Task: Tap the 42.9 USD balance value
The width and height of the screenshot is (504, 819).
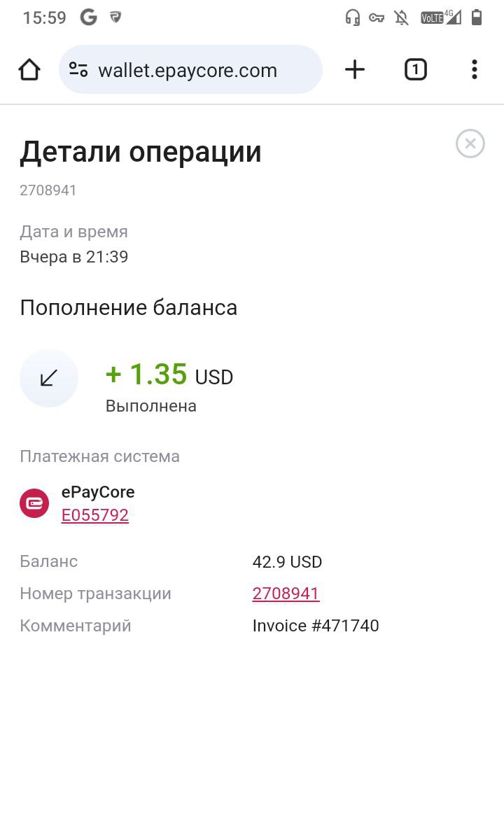Action: coord(287,561)
